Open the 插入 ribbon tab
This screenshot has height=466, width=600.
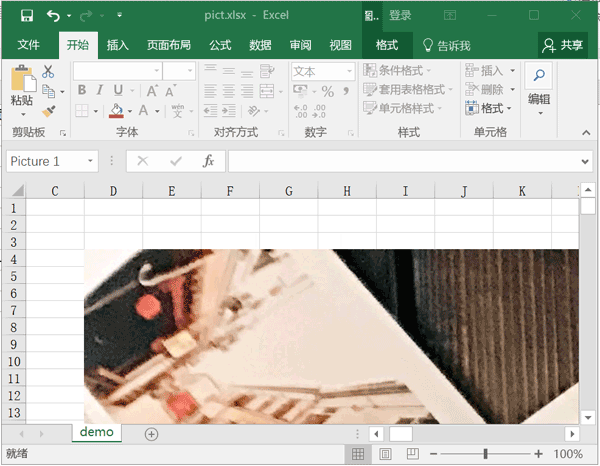[118, 45]
